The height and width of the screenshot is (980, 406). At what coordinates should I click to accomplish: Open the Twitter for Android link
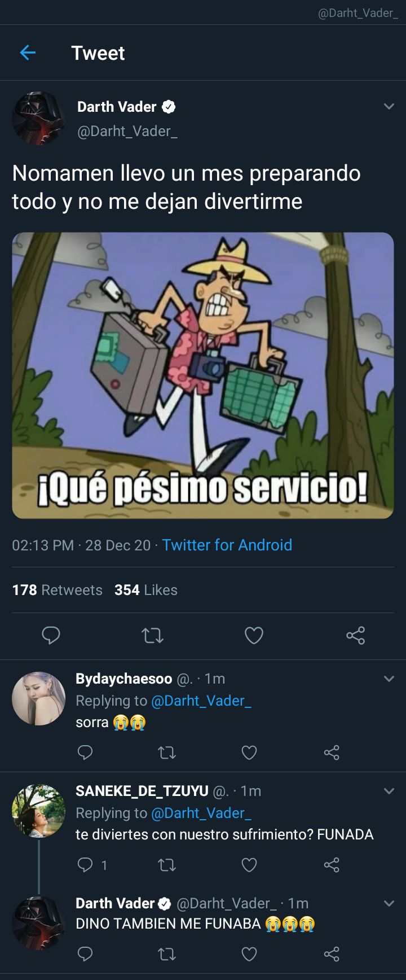pyautogui.click(x=227, y=545)
